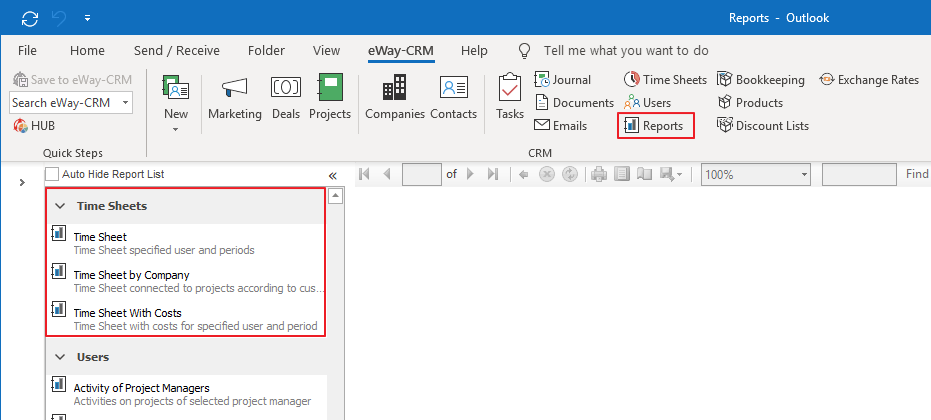This screenshot has height=420, width=931.
Task: Open the Send / Receive tab
Action: pos(177,50)
